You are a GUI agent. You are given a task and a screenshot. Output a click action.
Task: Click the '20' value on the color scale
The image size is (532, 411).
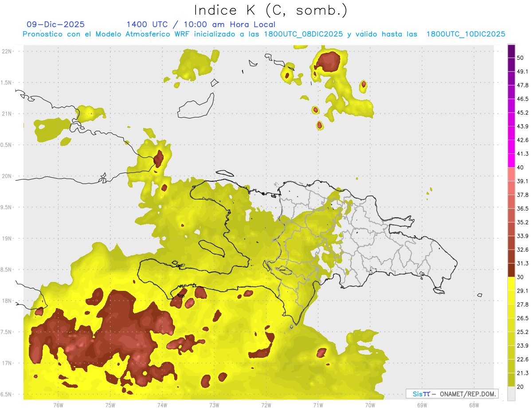520,387
